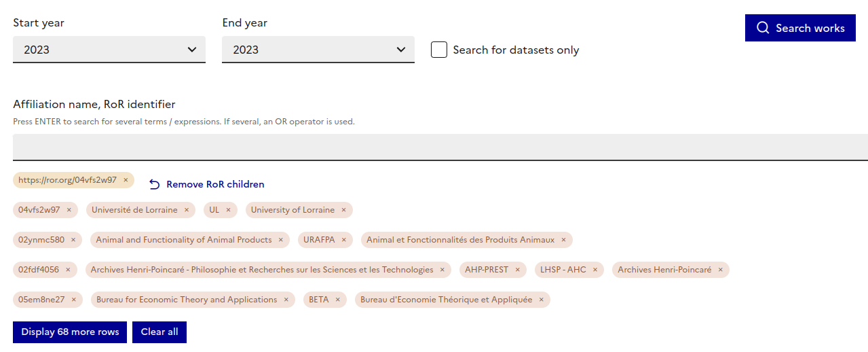Remove the Archives Henri-Poincaré tag
The image size is (868, 352).
tap(721, 270)
